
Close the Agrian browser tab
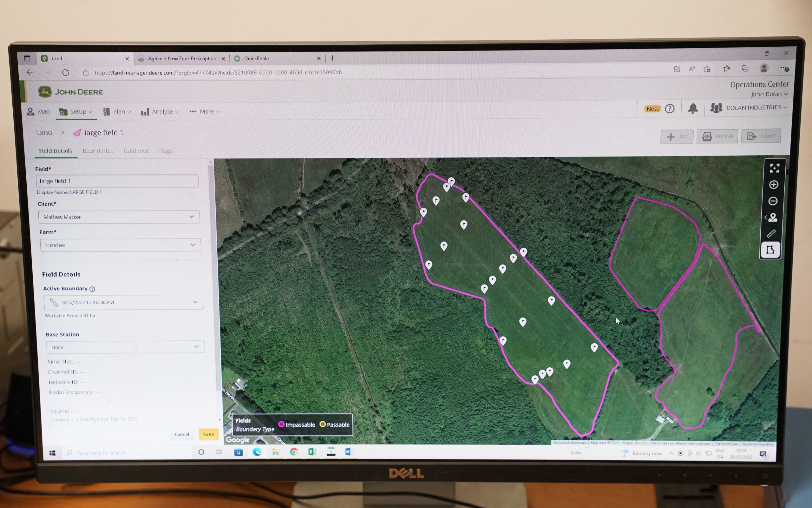click(x=223, y=58)
